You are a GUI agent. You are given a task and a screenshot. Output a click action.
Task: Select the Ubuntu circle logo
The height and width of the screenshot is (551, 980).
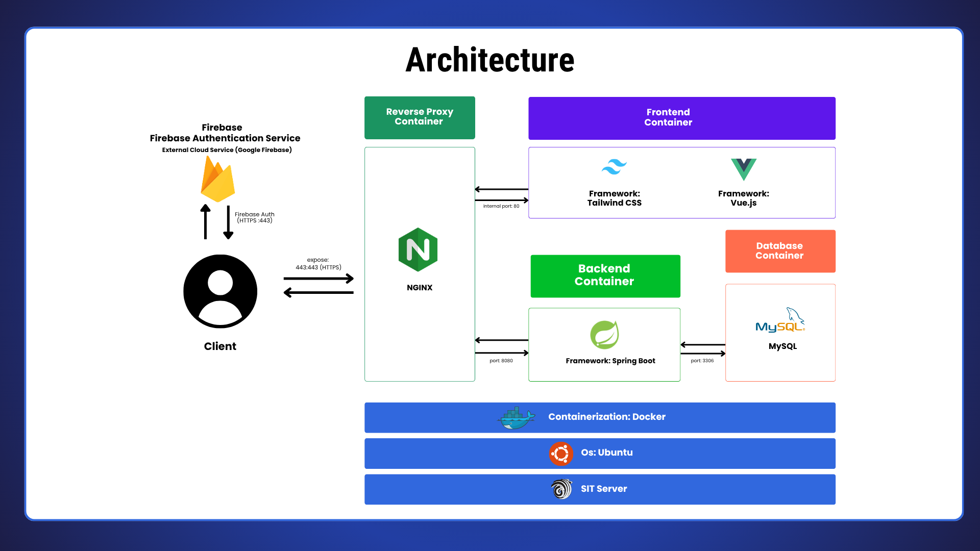[x=561, y=453]
